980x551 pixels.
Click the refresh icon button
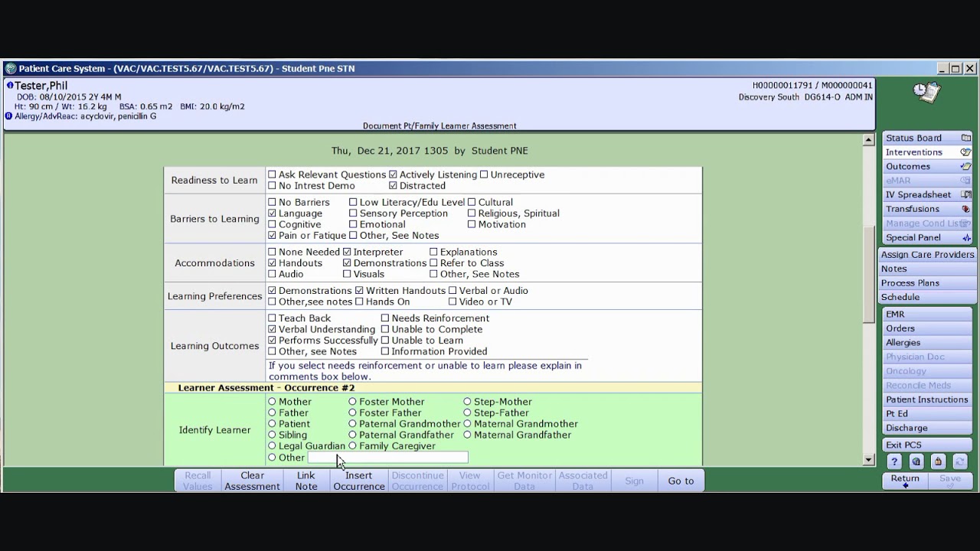[x=960, y=461]
